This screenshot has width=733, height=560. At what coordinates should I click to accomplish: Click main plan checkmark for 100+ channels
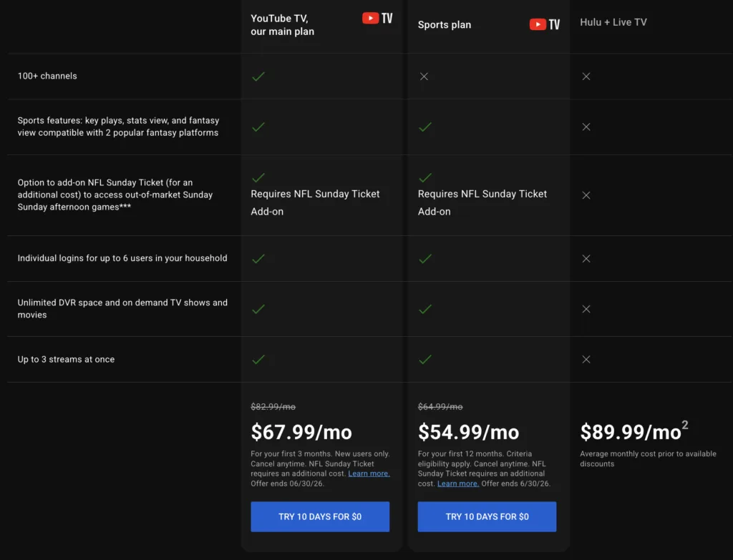click(258, 76)
